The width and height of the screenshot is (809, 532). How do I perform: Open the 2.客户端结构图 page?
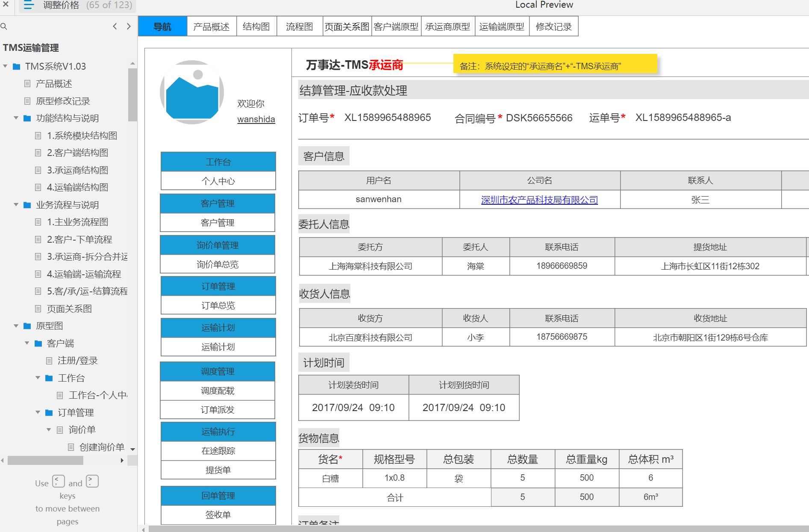77,153
